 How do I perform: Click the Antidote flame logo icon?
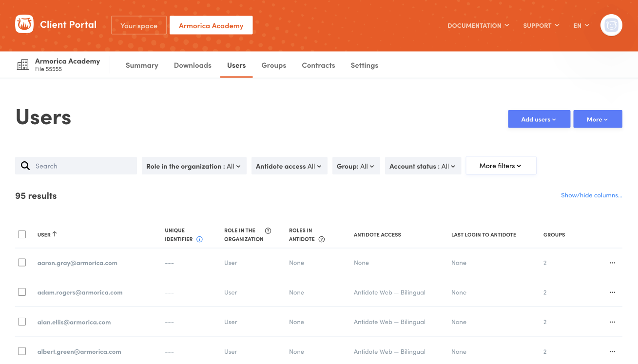tap(24, 24)
